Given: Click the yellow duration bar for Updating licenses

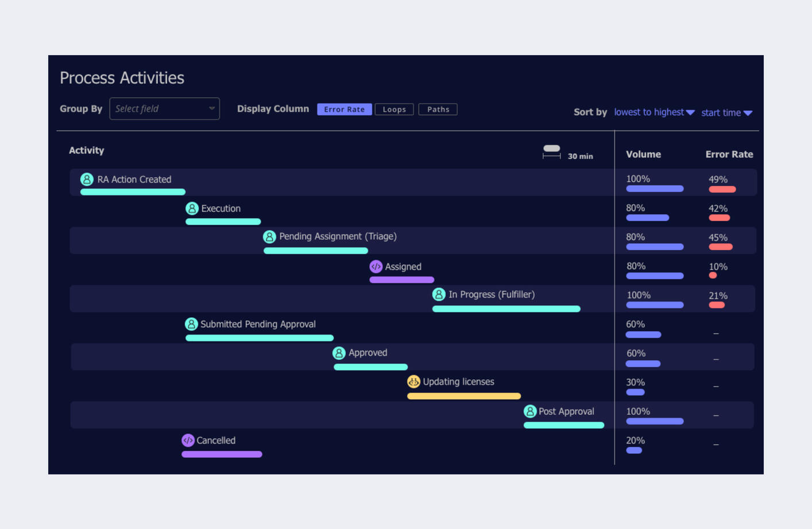Looking at the screenshot, I should (463, 396).
